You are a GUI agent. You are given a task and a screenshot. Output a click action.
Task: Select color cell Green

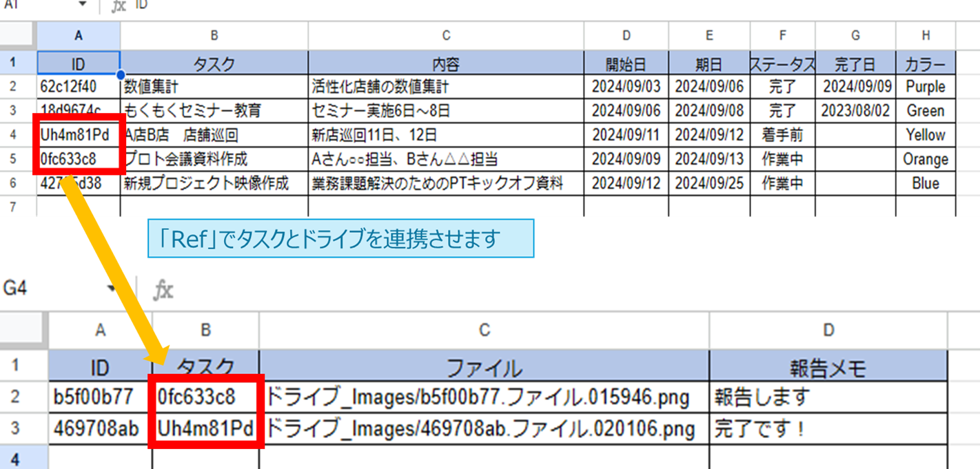tap(926, 111)
